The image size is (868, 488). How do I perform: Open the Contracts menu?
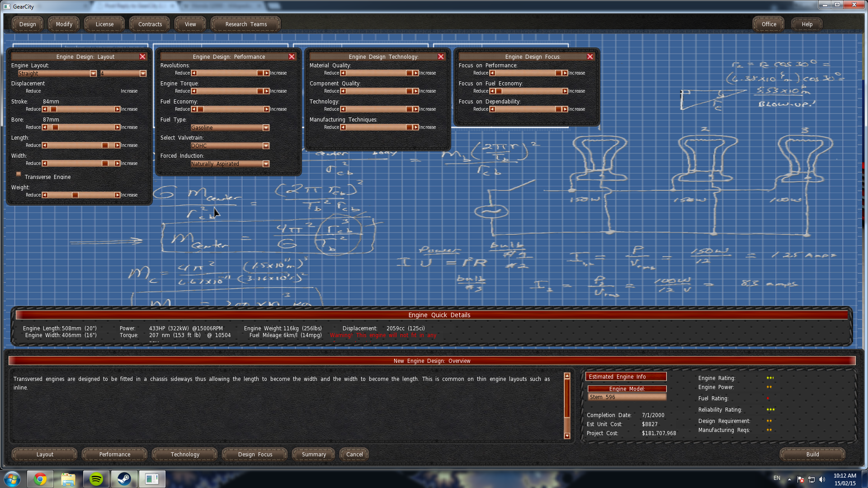tap(150, 24)
